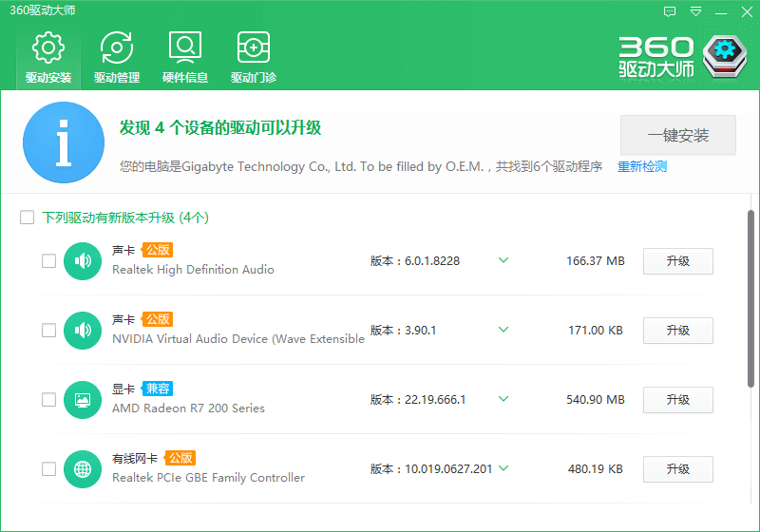This screenshot has height=532, width=760.
Task: Expand version list for 10.019.0627.201
Action: coord(503,468)
